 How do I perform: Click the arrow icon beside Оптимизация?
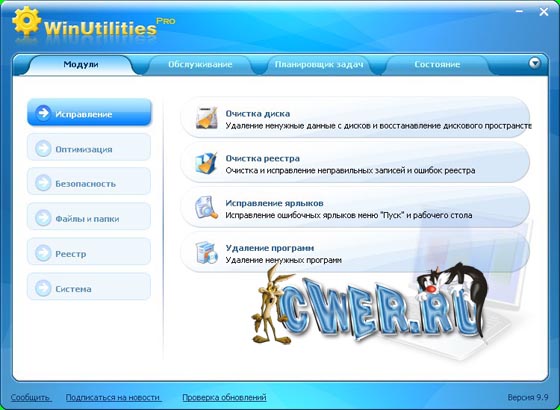coord(43,149)
